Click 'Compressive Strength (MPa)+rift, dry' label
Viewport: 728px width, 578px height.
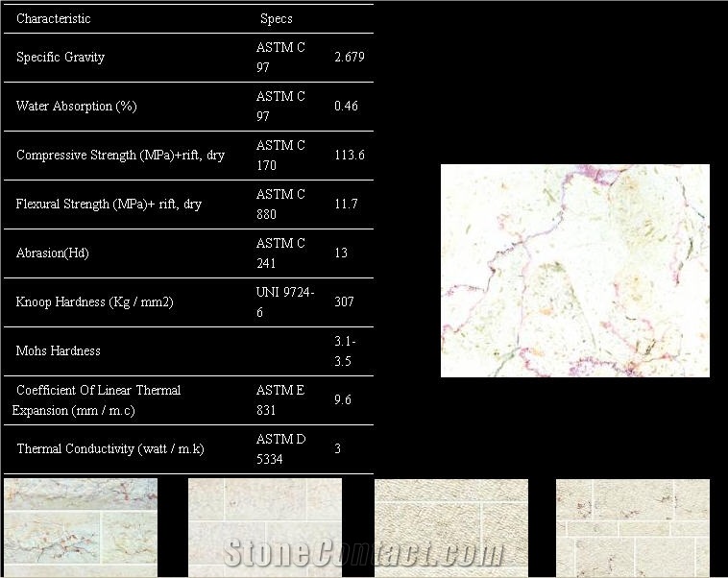[120, 156]
